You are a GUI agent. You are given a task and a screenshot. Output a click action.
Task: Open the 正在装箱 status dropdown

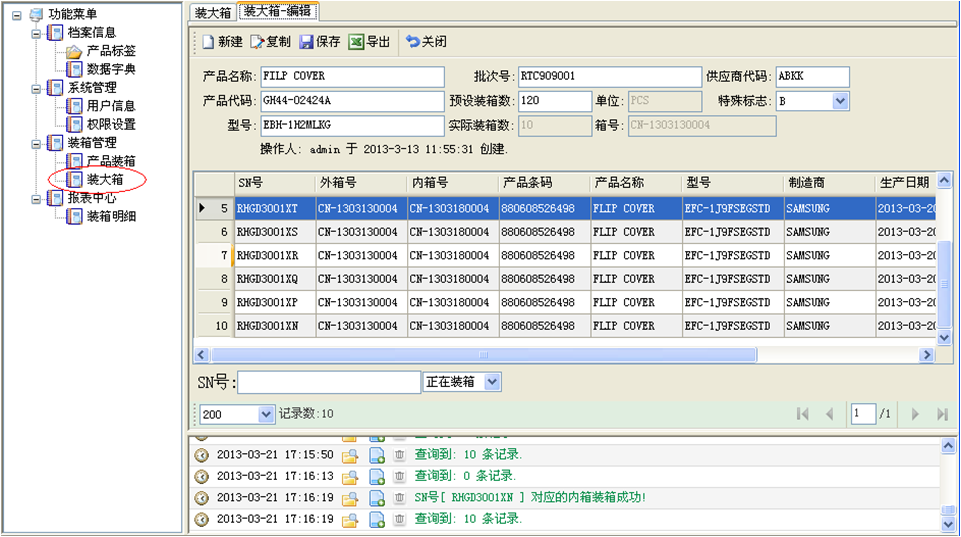coord(492,382)
